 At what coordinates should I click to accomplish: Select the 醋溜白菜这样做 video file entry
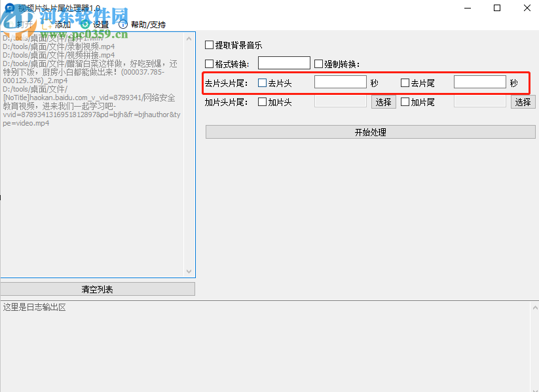[90, 72]
